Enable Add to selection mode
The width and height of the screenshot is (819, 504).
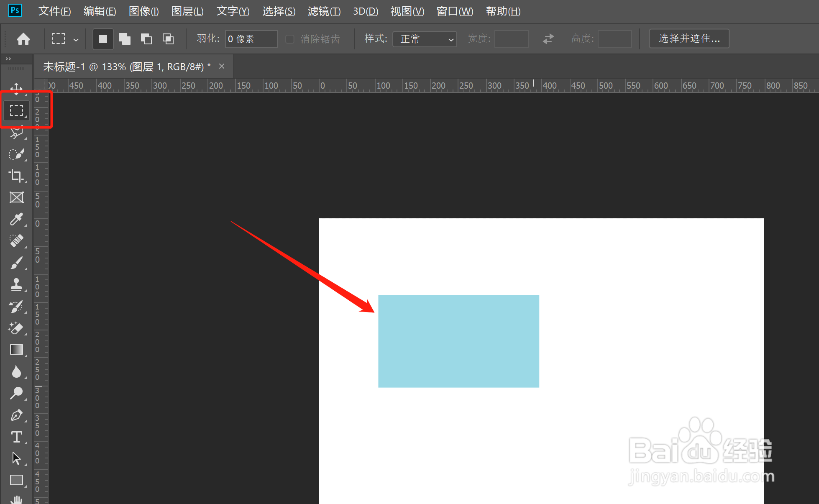coord(125,39)
